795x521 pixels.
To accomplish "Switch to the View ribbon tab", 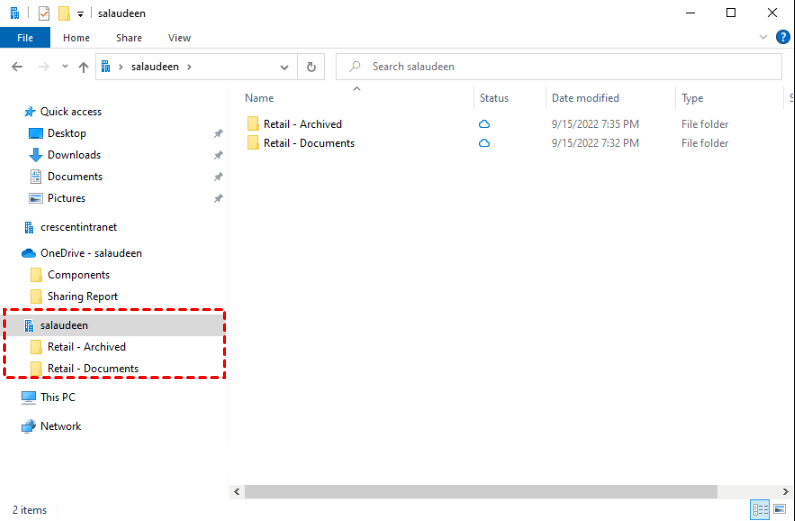I will coord(179,38).
